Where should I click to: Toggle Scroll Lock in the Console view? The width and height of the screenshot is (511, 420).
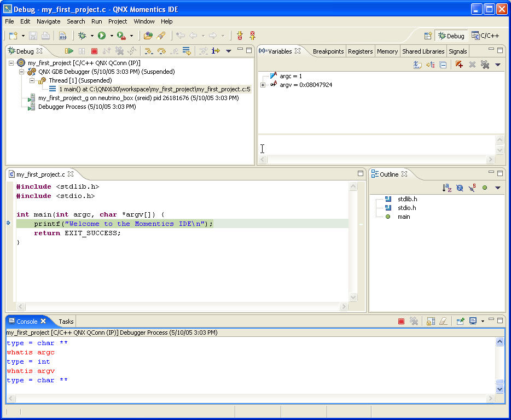pyautogui.click(x=430, y=321)
